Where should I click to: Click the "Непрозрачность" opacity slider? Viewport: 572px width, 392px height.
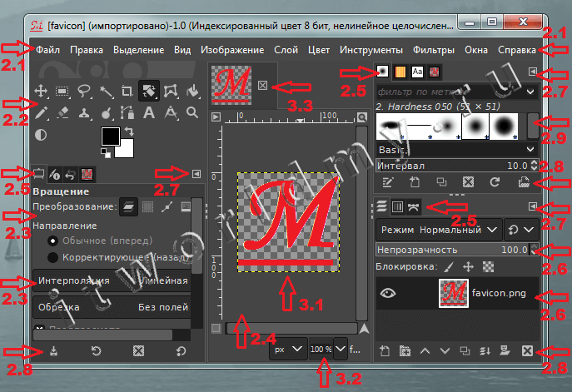click(452, 250)
